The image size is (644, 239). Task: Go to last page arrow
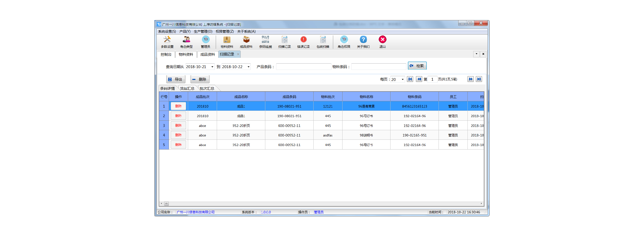(x=479, y=79)
